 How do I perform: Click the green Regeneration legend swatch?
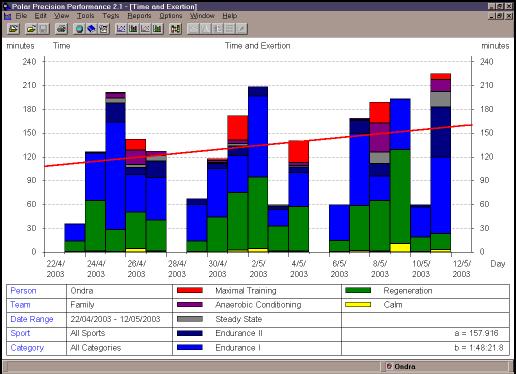coord(358,290)
